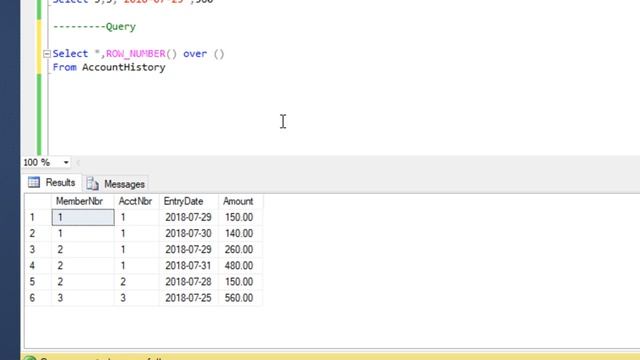Click EntryDate cell 2018-07-28
The height and width of the screenshot is (360, 640).
tap(188, 282)
